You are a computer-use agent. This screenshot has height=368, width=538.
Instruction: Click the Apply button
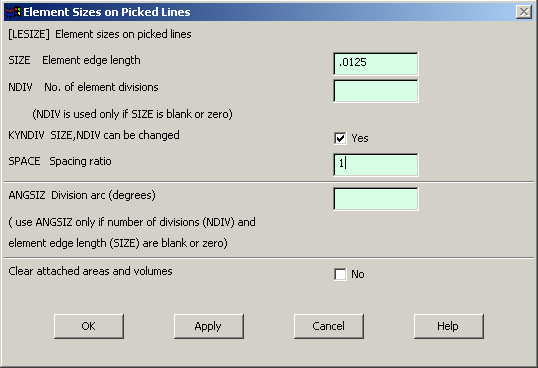coord(208,326)
